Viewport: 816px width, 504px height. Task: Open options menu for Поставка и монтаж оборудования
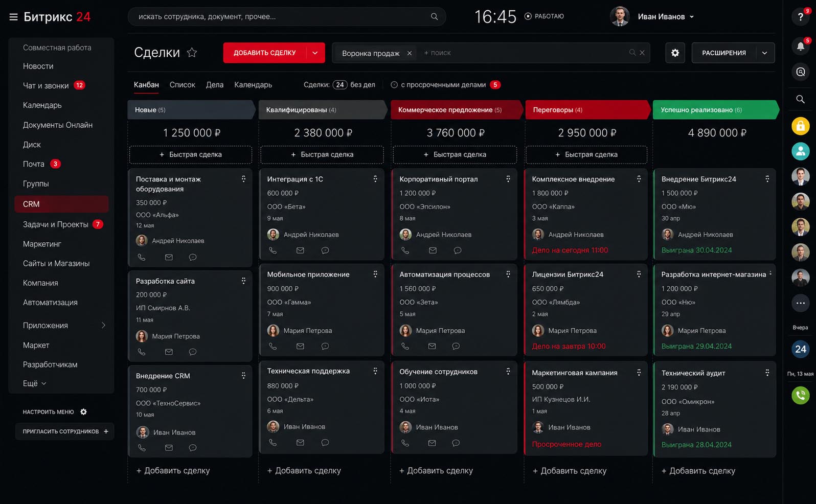tap(243, 179)
